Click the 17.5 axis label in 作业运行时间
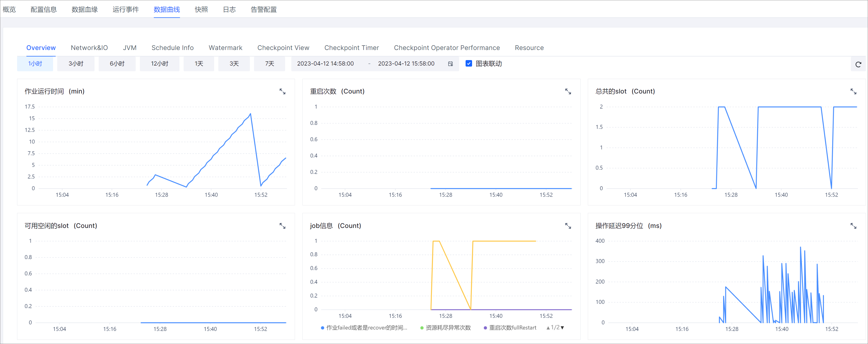Viewport: 868px width, 344px height. click(x=30, y=107)
